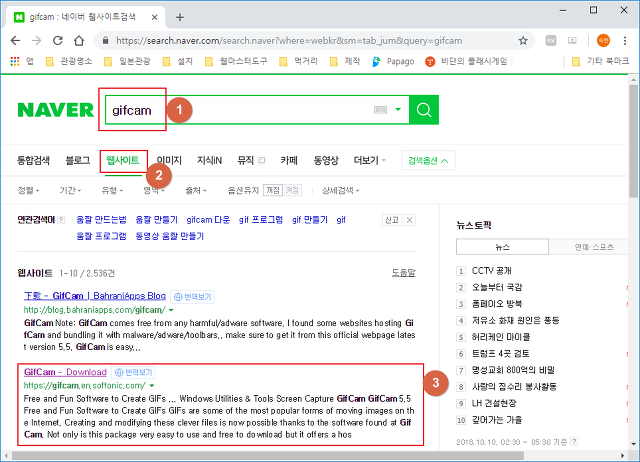Viewport: 640px width, 462px height.
Task: Switch to the 지식iN tab
Action: (x=209, y=160)
